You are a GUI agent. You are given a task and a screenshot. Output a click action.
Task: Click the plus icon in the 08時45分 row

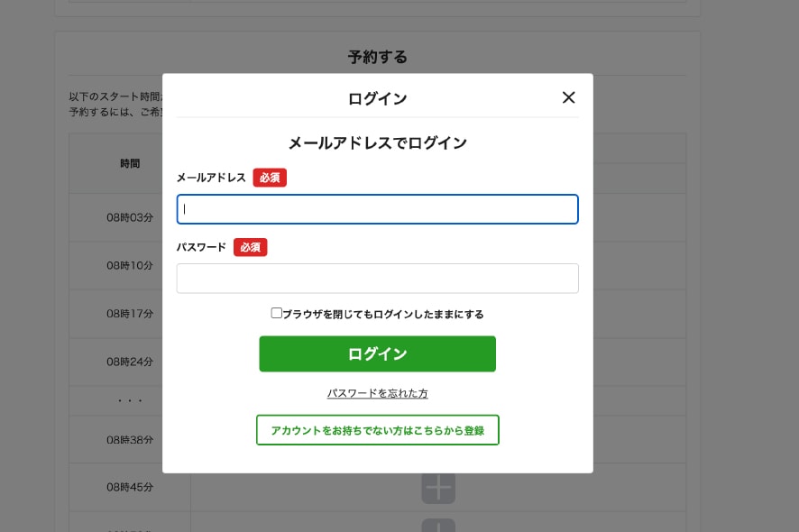(x=437, y=487)
